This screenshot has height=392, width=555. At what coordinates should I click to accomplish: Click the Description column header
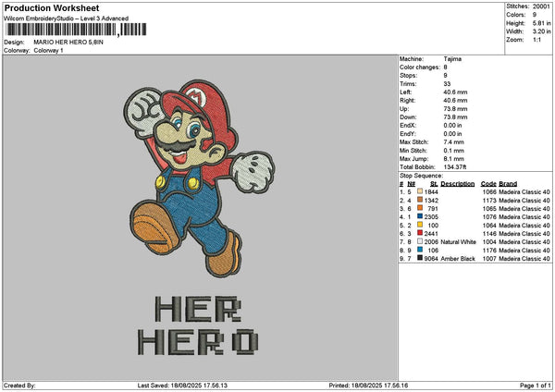[458, 184]
